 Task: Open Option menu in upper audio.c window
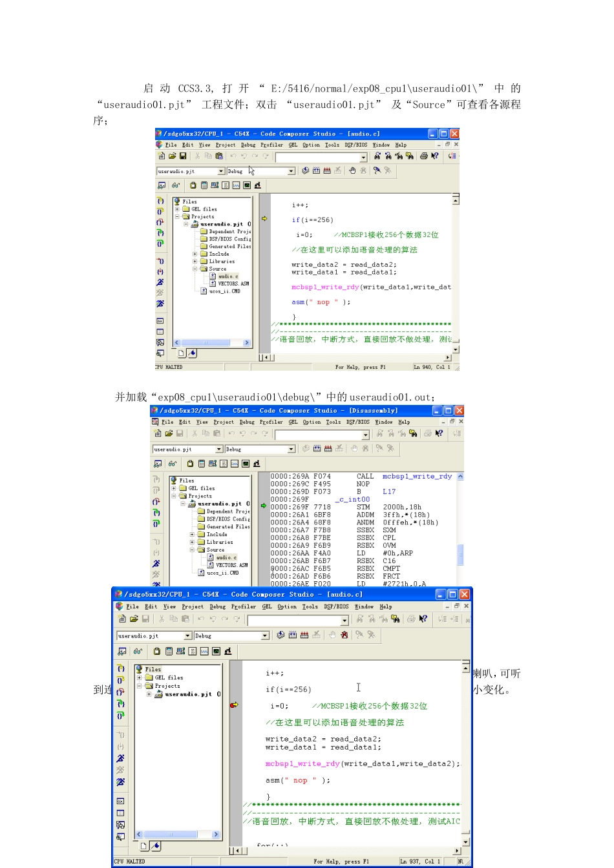tap(311, 145)
